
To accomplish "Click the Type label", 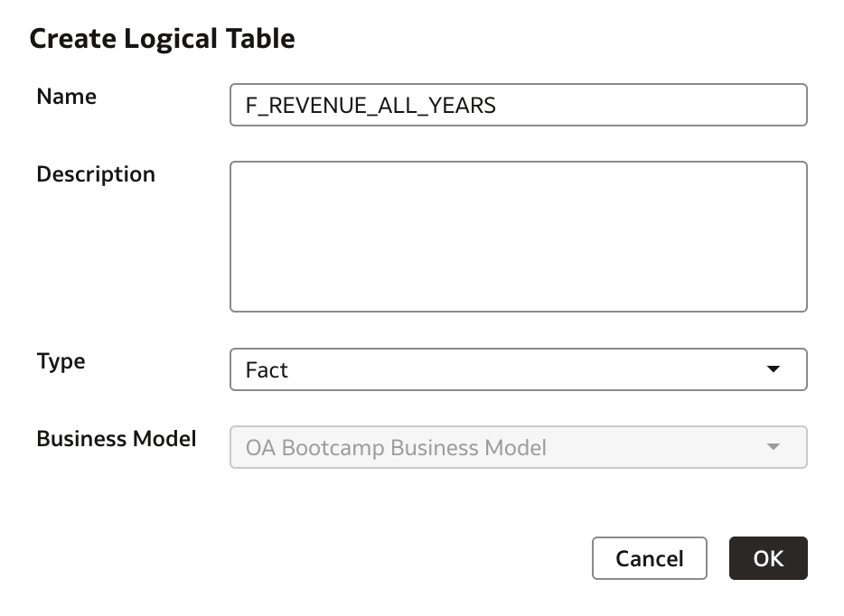I will pos(61,361).
